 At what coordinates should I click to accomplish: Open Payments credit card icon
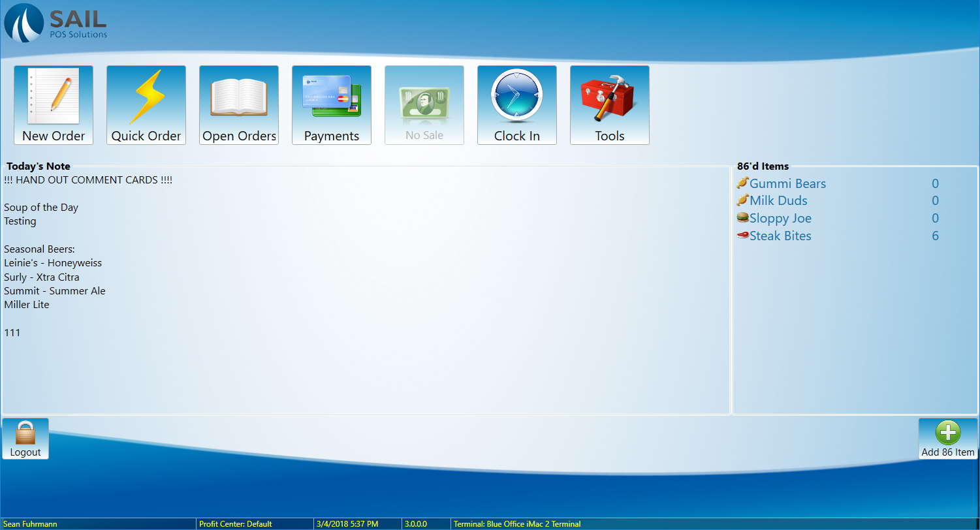coord(332,105)
